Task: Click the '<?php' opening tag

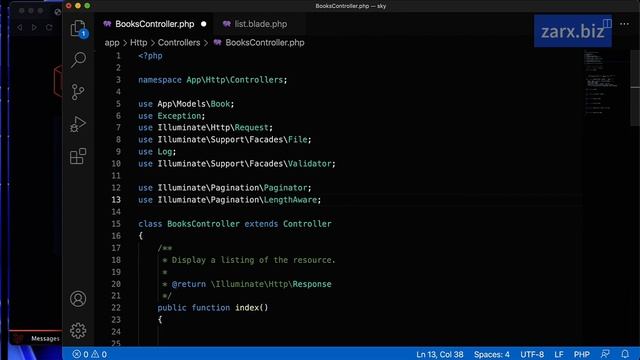Action: (150, 56)
